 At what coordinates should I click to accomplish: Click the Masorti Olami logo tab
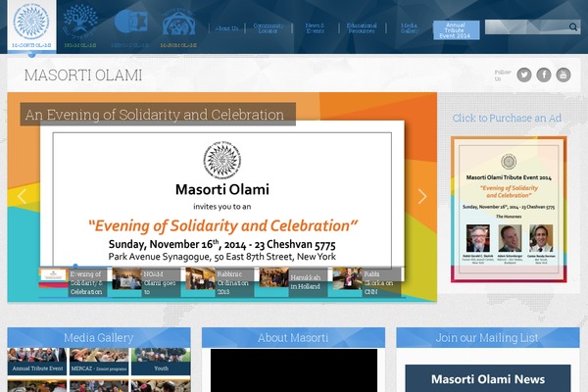pos(31,26)
